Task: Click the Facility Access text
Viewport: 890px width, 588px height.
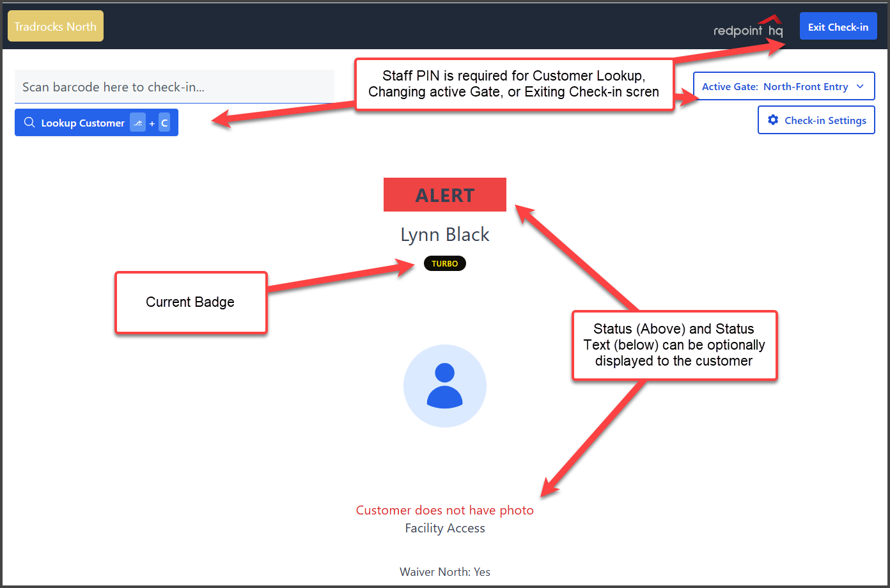Action: (444, 528)
